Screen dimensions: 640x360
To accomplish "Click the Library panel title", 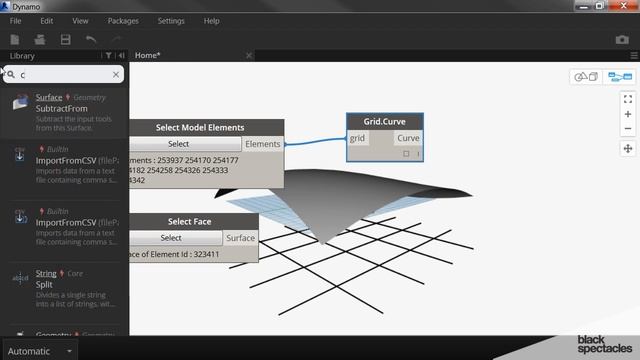I will 22,56.
